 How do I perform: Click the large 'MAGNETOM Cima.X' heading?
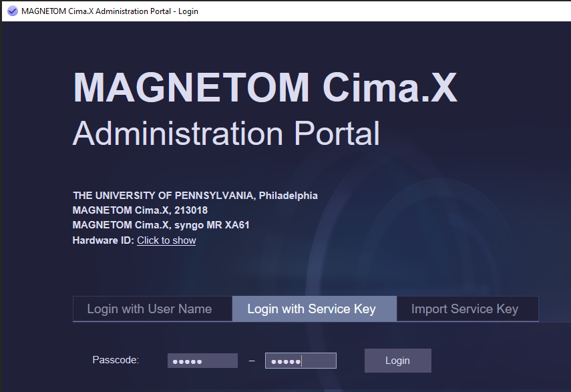[x=264, y=87]
